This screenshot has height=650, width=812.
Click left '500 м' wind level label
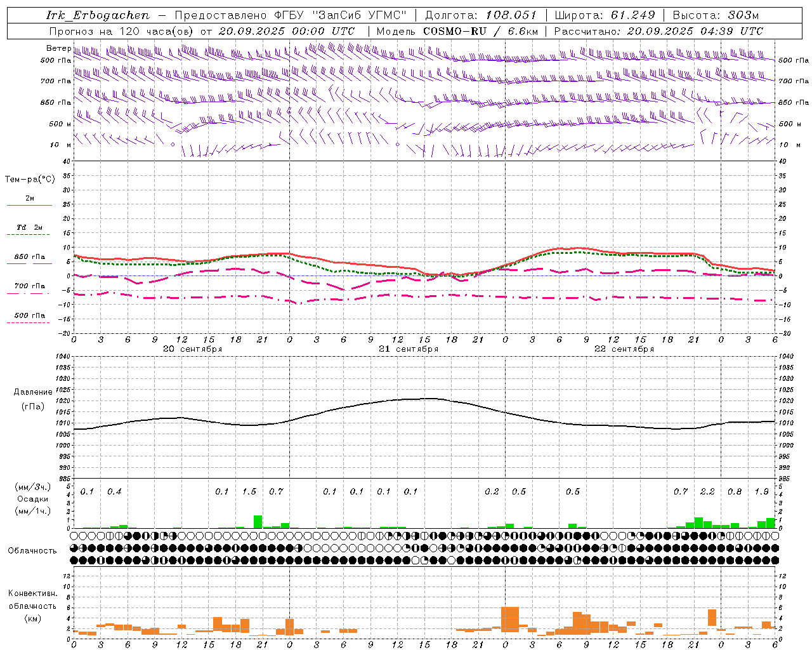(x=60, y=124)
